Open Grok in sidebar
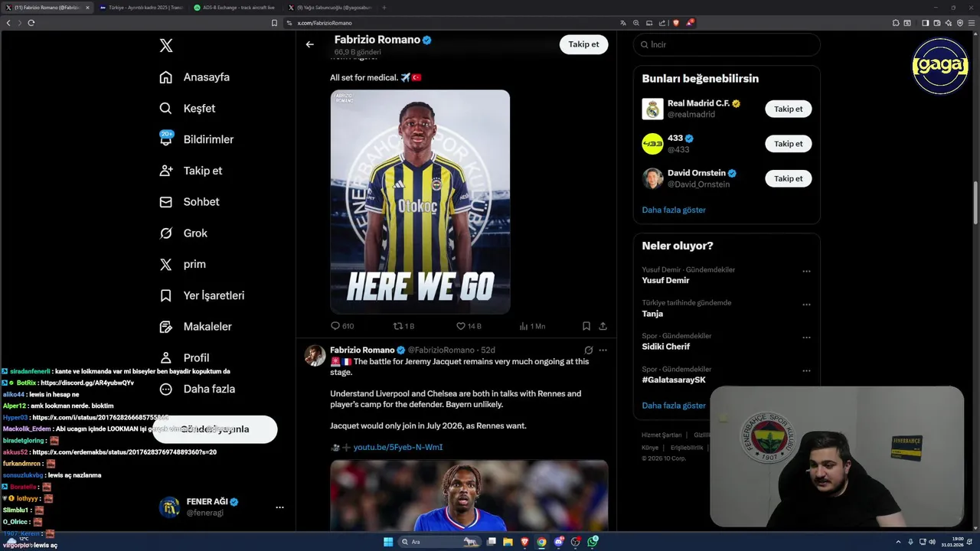980x551 pixels. click(x=166, y=233)
